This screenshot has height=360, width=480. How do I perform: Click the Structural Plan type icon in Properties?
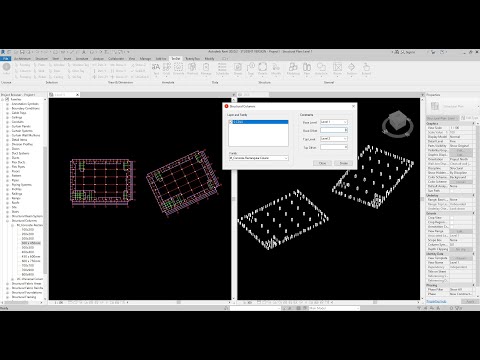click(x=435, y=106)
